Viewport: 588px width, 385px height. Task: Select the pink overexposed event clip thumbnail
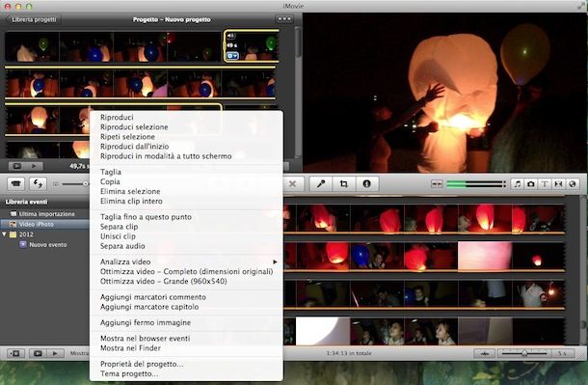pyautogui.click(x=485, y=256)
